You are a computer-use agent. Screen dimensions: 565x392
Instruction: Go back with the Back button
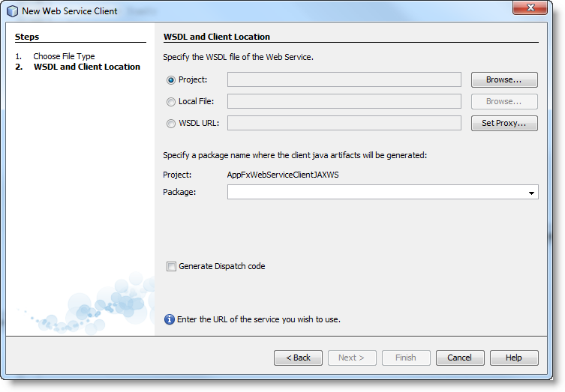pyautogui.click(x=298, y=358)
